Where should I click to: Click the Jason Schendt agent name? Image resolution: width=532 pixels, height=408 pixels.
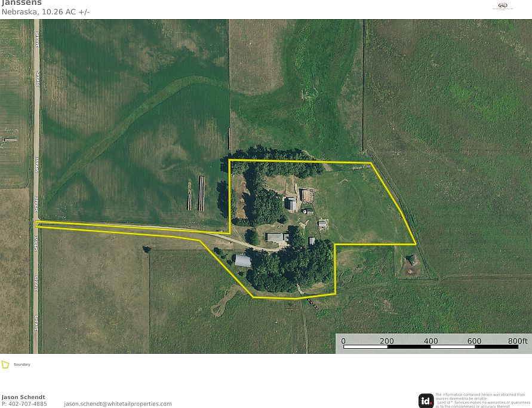pyautogui.click(x=23, y=397)
